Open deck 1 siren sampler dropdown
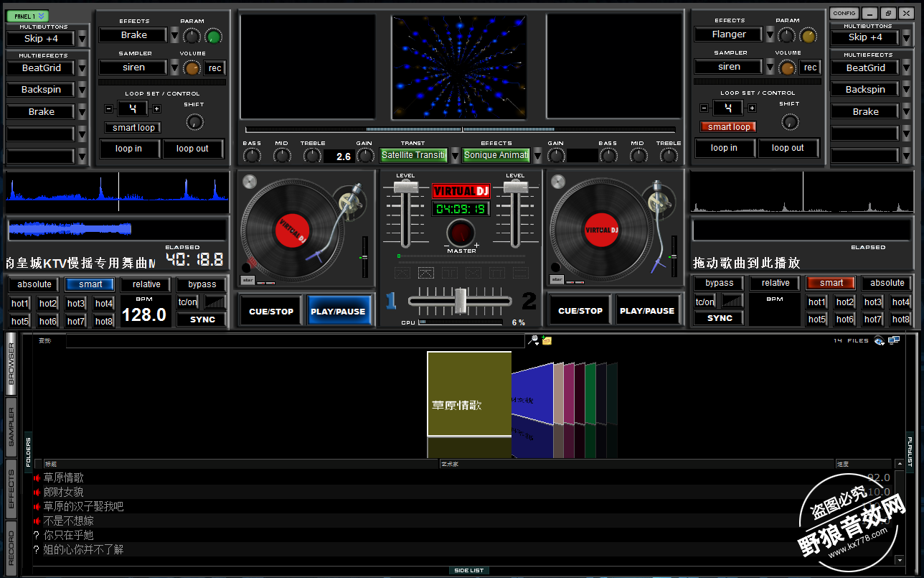The image size is (924, 578). (175, 67)
